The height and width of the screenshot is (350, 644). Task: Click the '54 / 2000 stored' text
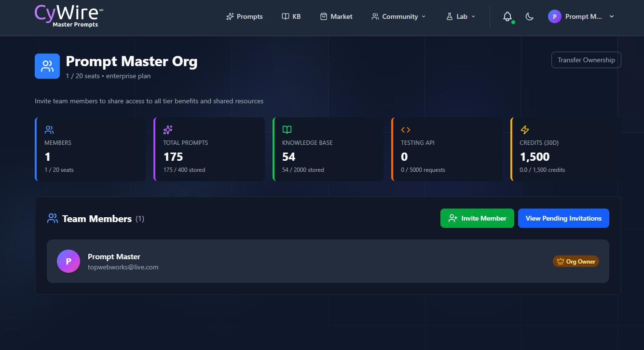(x=303, y=170)
